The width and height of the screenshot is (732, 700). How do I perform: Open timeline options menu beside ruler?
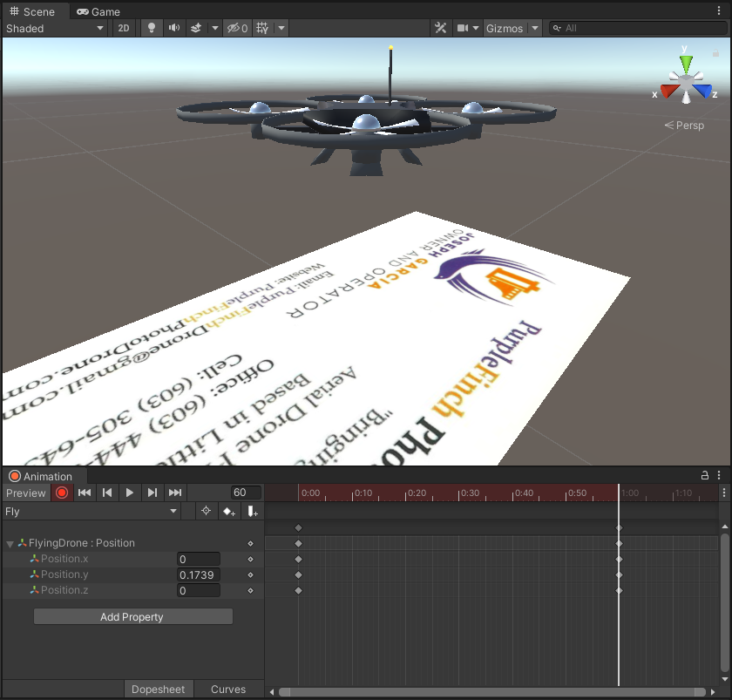pos(724,493)
